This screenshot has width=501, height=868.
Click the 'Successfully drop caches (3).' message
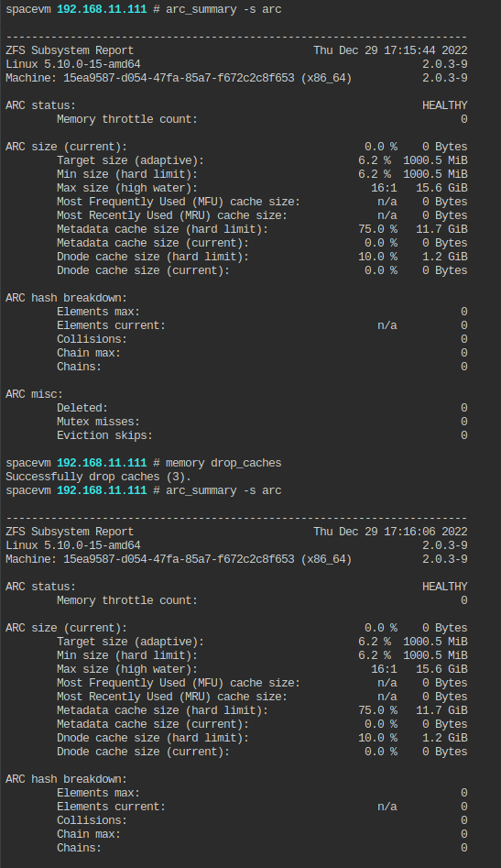[x=98, y=477]
